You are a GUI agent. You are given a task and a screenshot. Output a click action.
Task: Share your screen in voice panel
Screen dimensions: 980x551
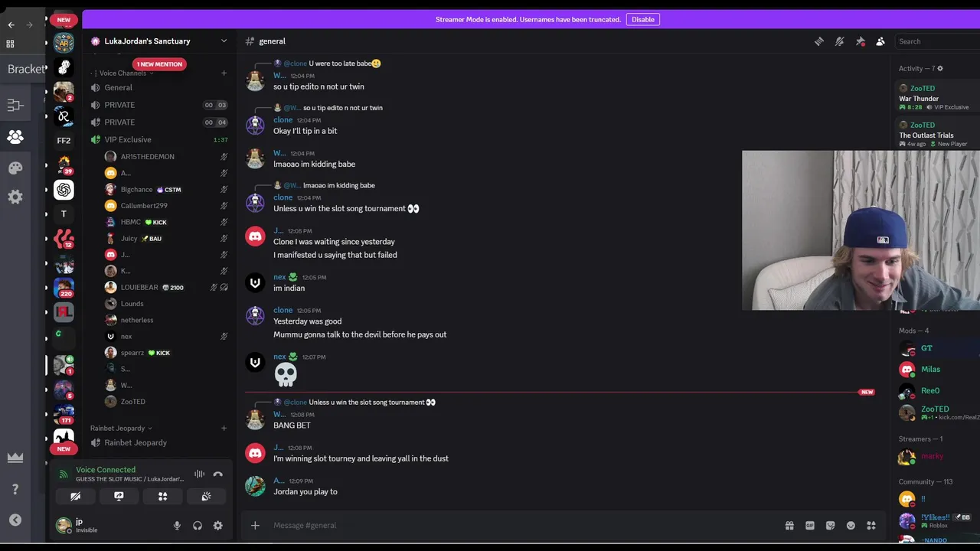[119, 497]
